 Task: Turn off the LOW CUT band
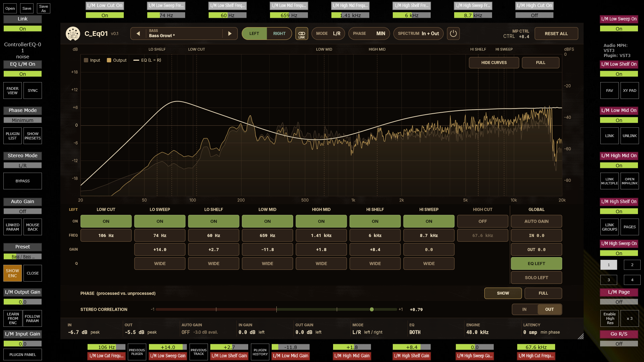pos(106,221)
